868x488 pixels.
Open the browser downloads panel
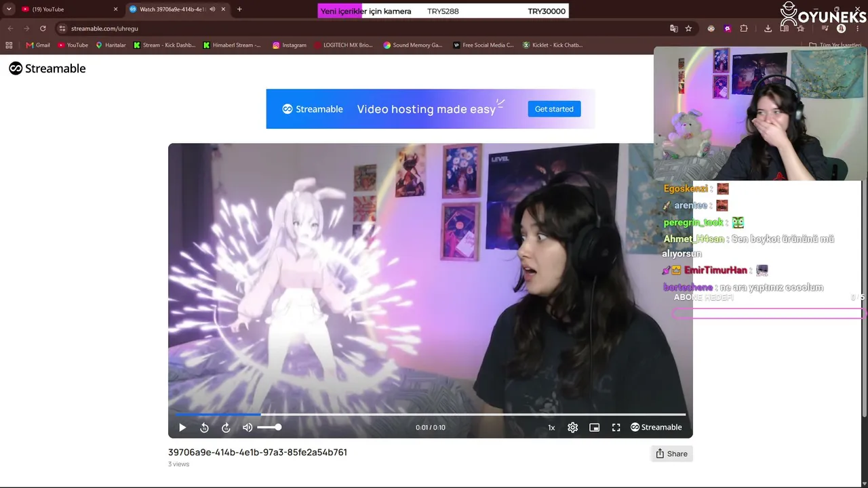point(768,28)
